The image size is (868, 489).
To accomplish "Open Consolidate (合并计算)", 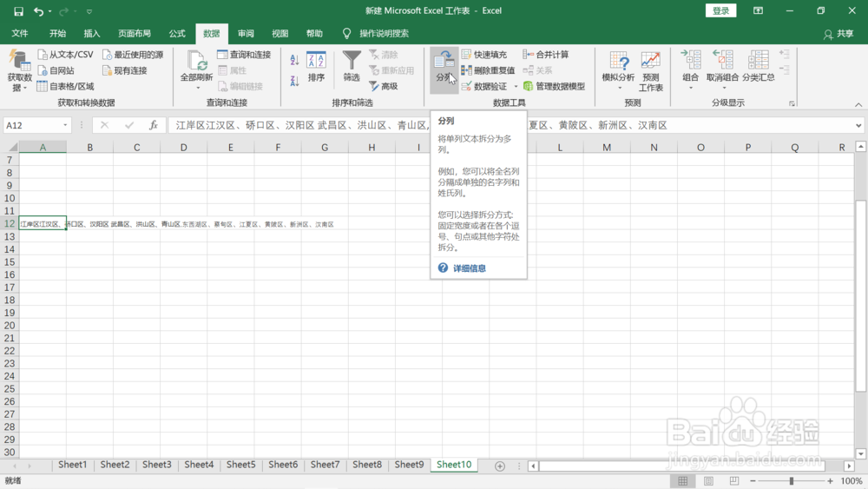I will (546, 54).
